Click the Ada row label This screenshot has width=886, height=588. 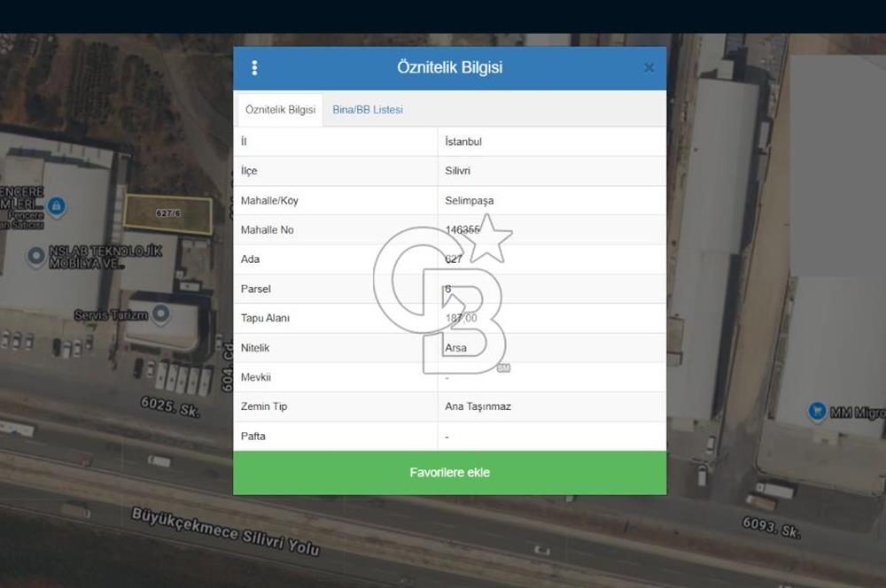(x=250, y=259)
